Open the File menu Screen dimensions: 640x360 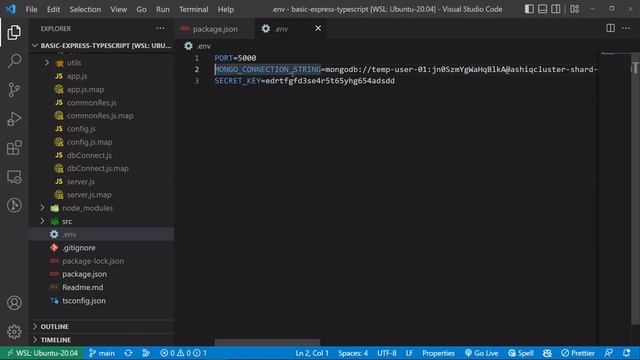[31, 9]
